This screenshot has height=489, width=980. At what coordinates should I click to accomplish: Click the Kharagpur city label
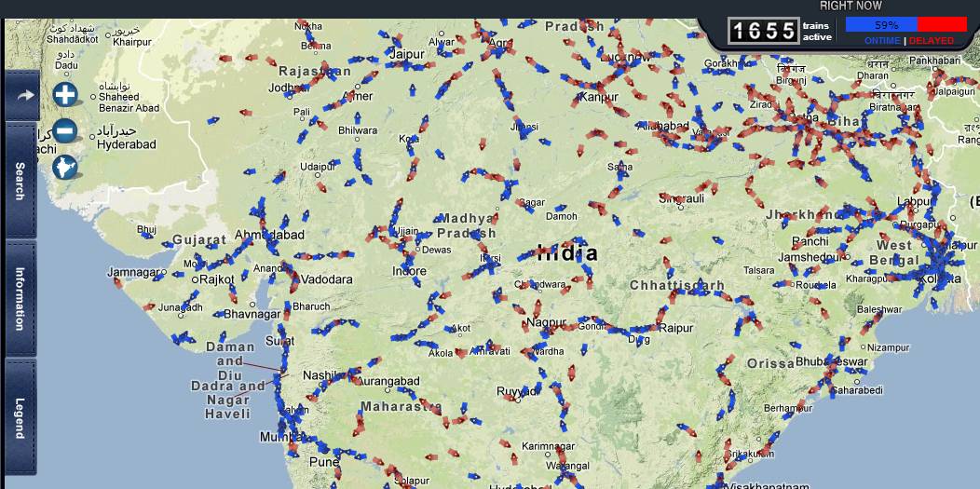869,278
